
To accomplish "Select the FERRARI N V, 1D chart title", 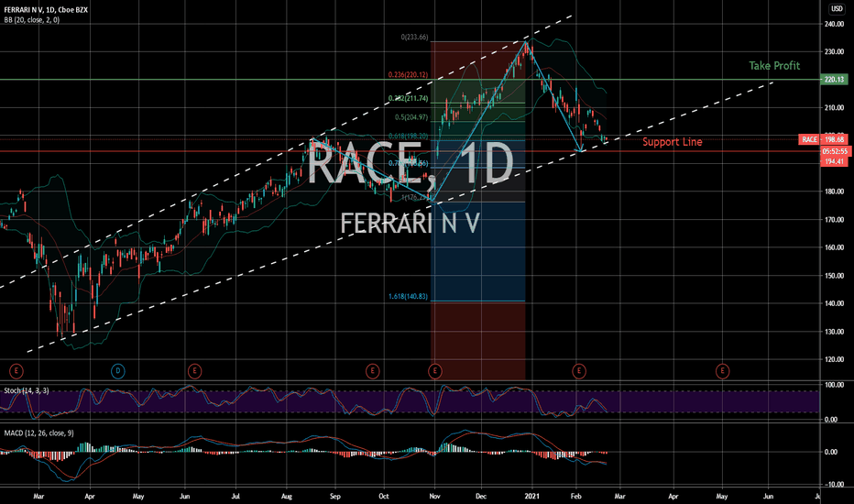I will (46, 10).
